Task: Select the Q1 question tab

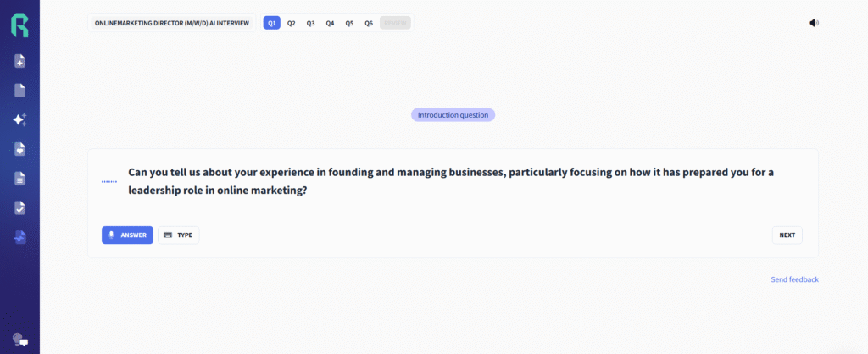Action: point(271,23)
